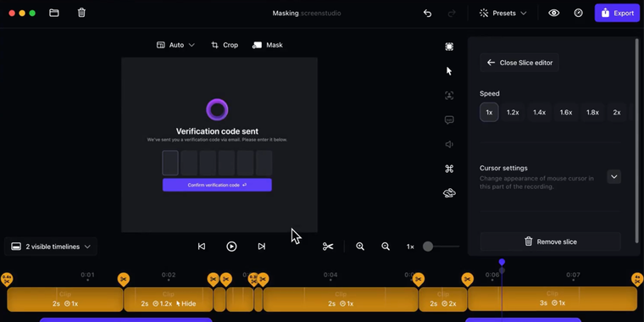Click Confirm verification code in preview
The width and height of the screenshot is (644, 322).
click(x=217, y=185)
